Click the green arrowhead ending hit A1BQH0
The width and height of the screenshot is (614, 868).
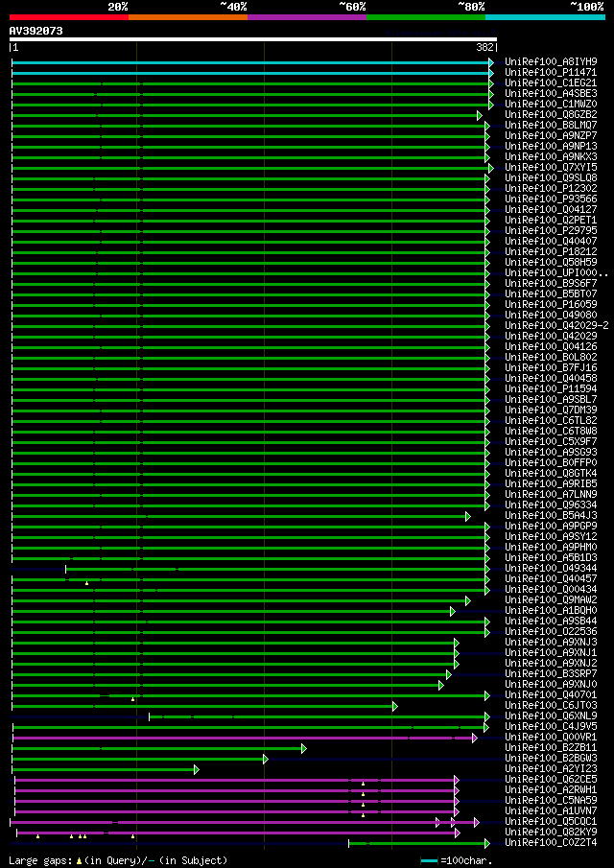click(x=452, y=611)
